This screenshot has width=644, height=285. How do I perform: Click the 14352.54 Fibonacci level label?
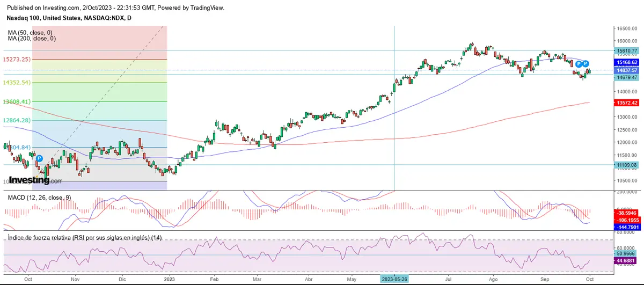(16, 82)
